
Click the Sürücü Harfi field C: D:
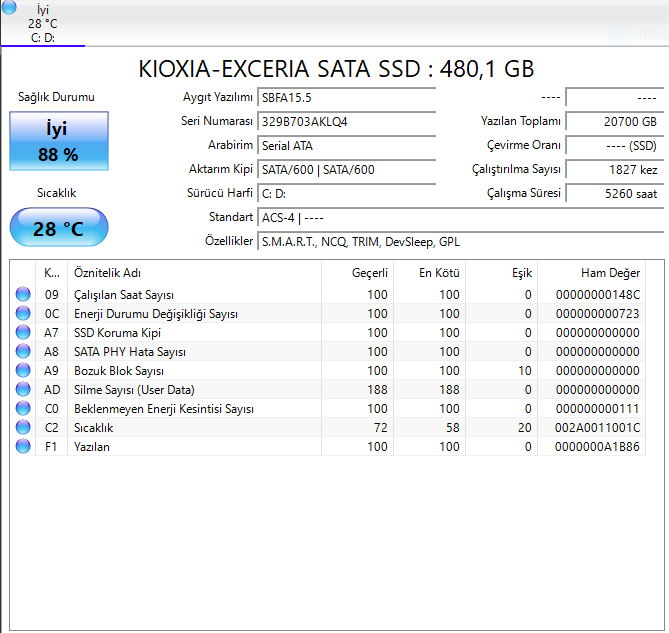[x=346, y=194]
